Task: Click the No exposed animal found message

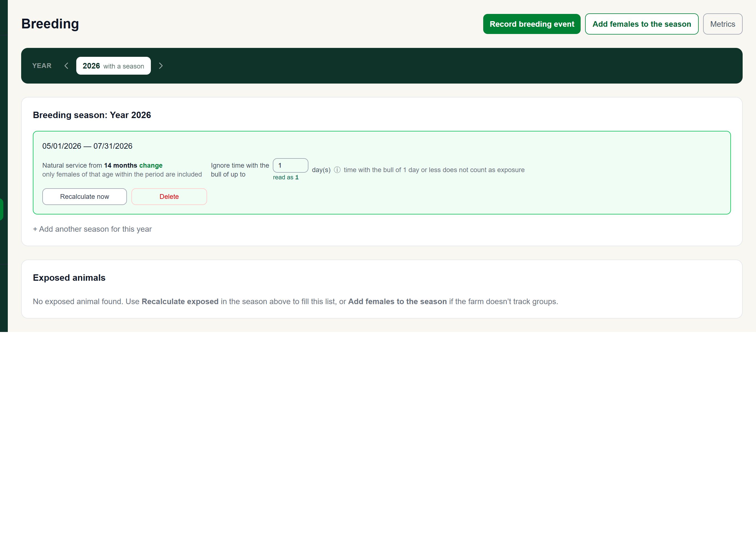Action: click(295, 301)
